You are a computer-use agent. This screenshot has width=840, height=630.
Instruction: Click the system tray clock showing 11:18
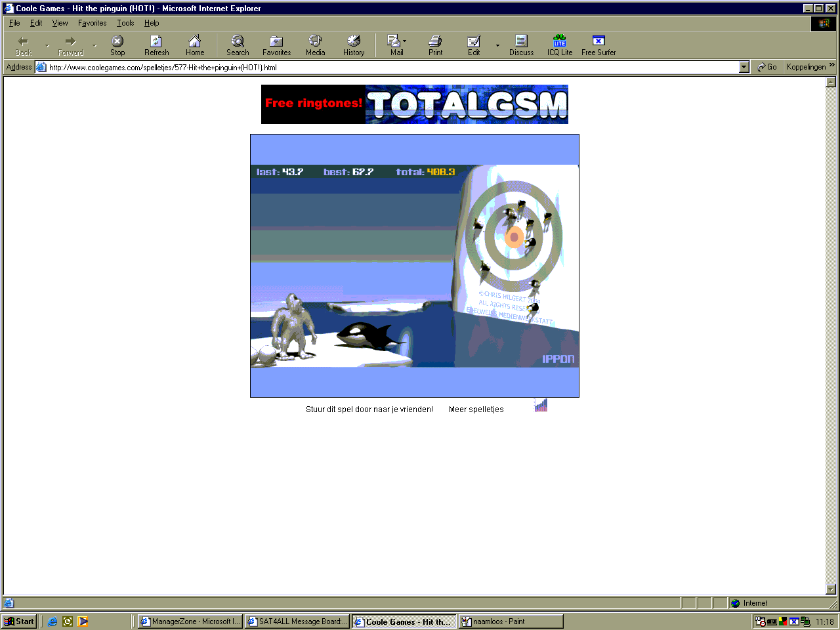(825, 621)
